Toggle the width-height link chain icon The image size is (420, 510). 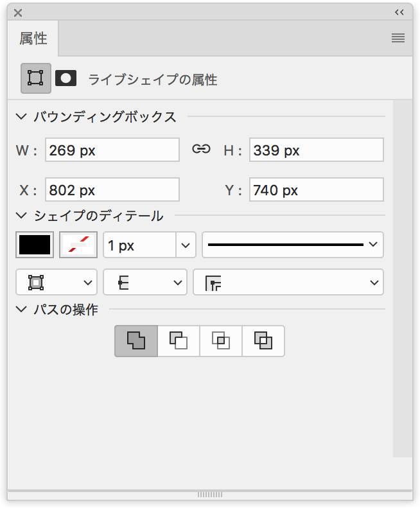[201, 149]
